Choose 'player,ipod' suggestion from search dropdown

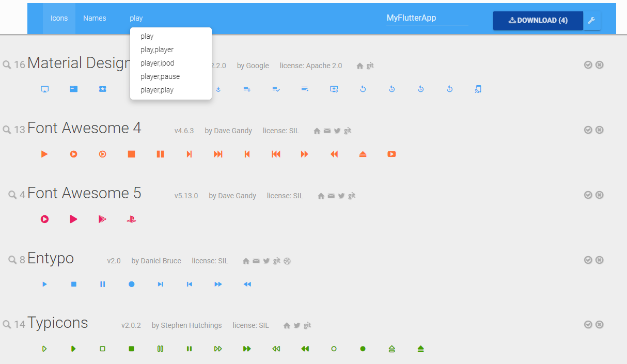click(171, 63)
